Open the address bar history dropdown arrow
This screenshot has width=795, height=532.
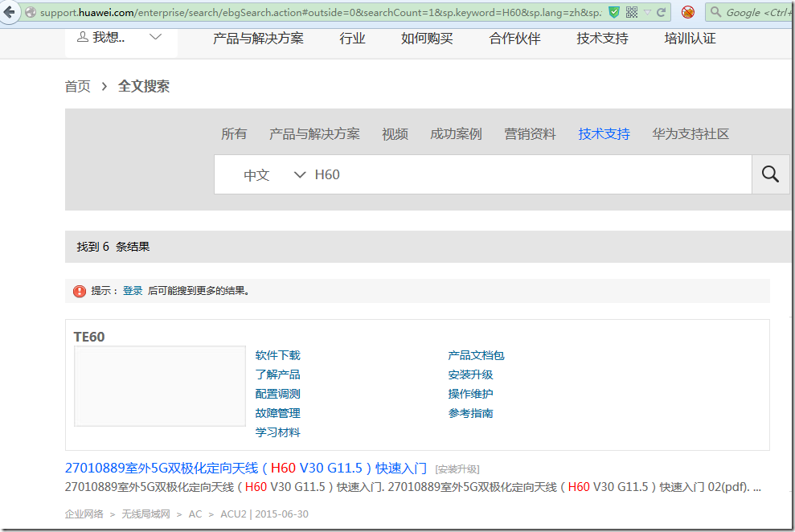tap(647, 12)
